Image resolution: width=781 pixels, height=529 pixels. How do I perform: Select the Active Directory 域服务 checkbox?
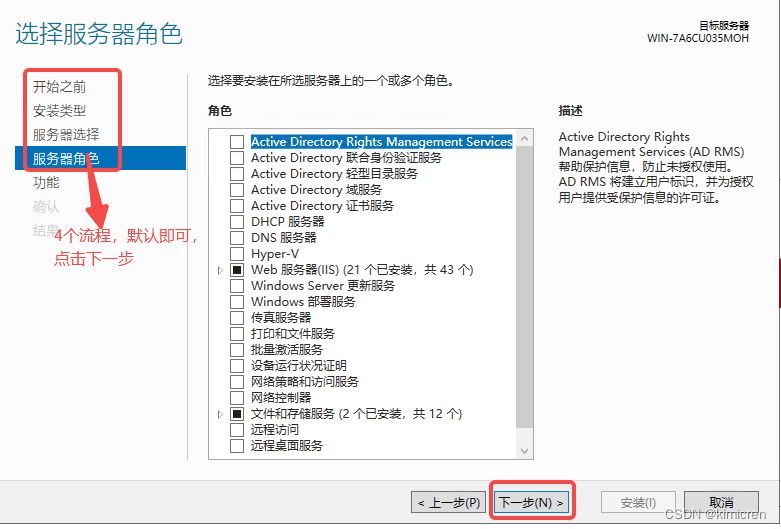(x=237, y=190)
